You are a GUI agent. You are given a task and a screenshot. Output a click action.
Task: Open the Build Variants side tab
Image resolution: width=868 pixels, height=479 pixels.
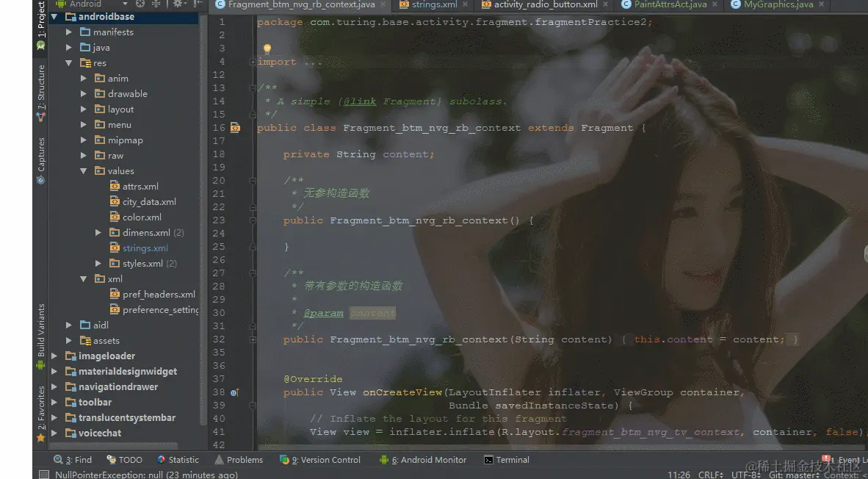pos(40,336)
